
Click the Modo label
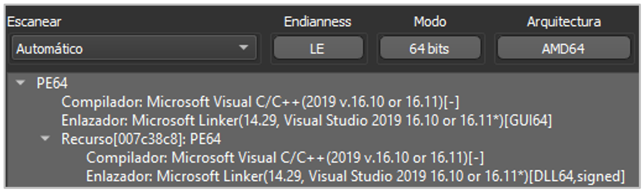430,22
